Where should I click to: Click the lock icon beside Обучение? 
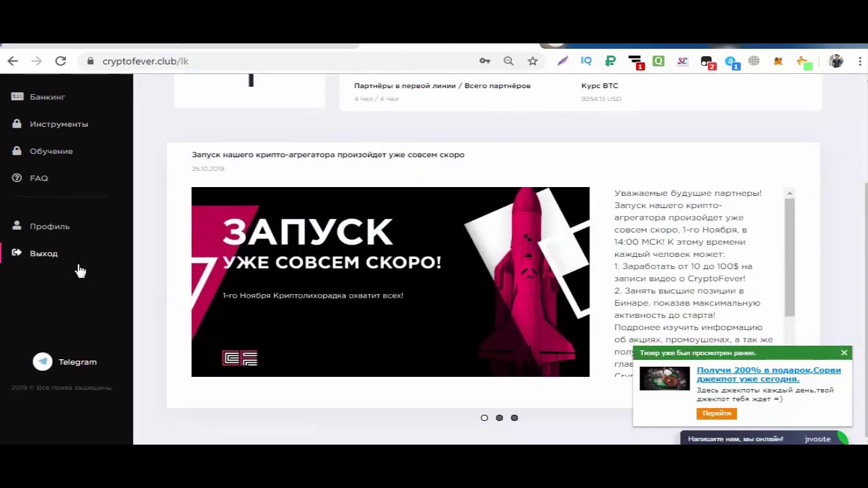[17, 150]
